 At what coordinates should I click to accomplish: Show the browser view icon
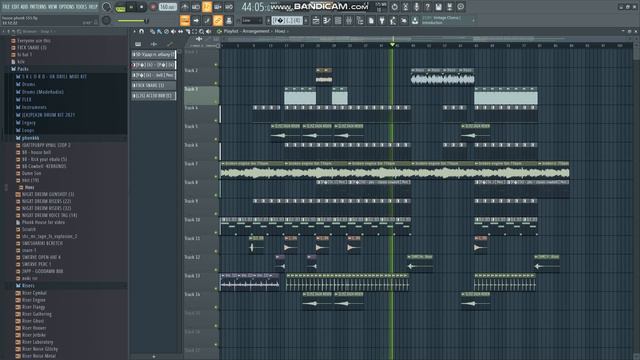pyautogui.click(x=360, y=20)
